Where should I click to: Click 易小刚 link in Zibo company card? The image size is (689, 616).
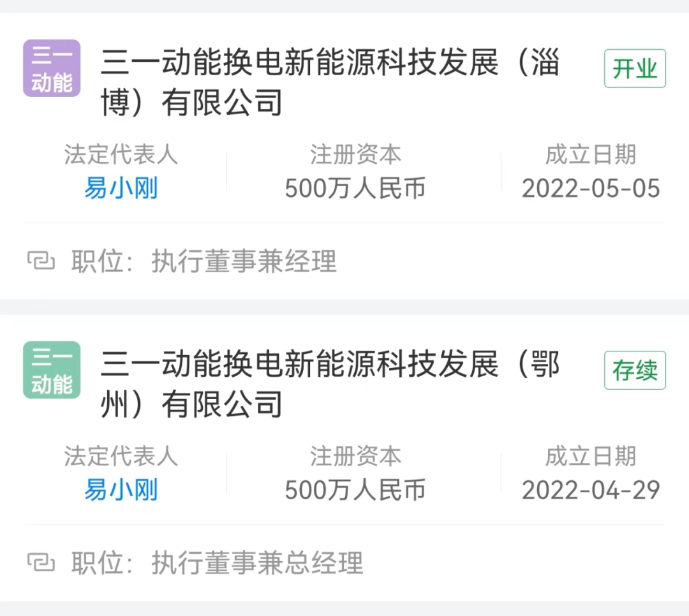121,188
